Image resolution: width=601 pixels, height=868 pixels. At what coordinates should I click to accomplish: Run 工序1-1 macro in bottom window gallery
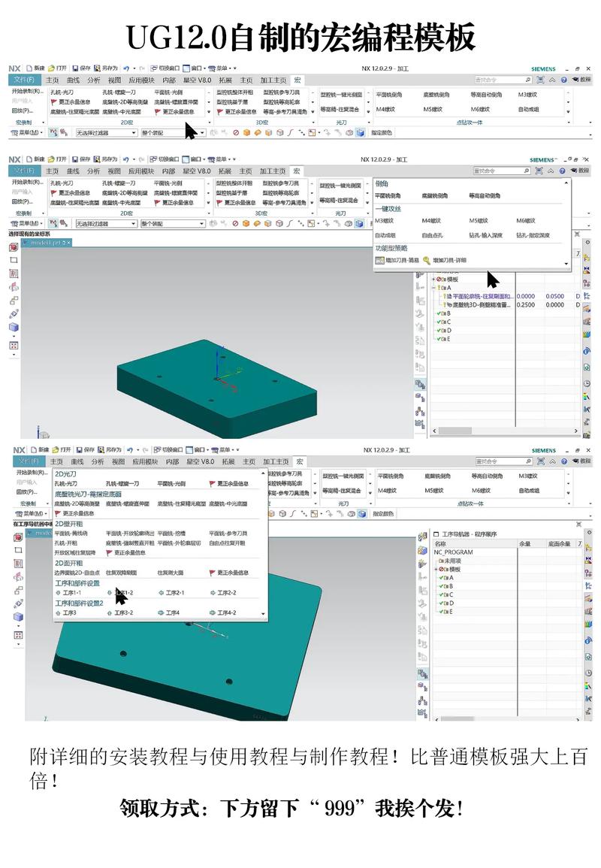[x=68, y=593]
